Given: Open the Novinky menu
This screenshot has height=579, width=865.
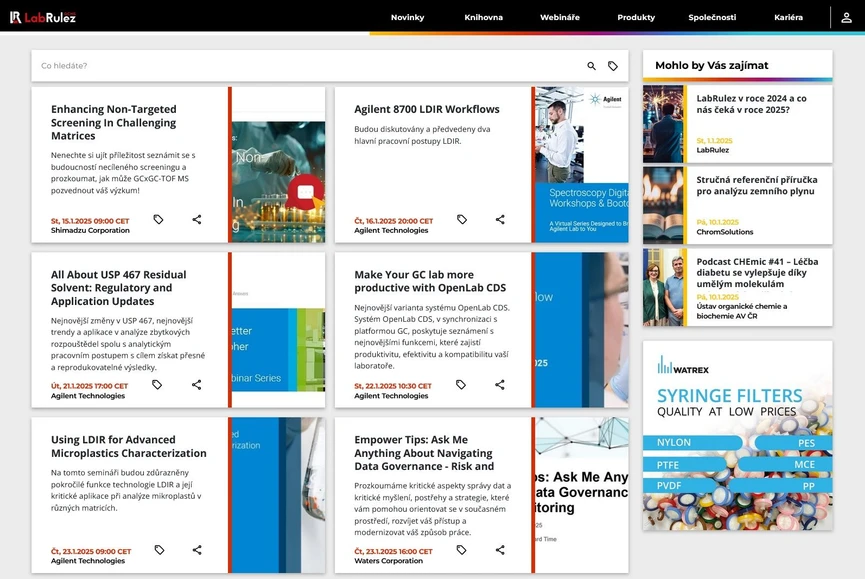Looking at the screenshot, I should coord(408,17).
